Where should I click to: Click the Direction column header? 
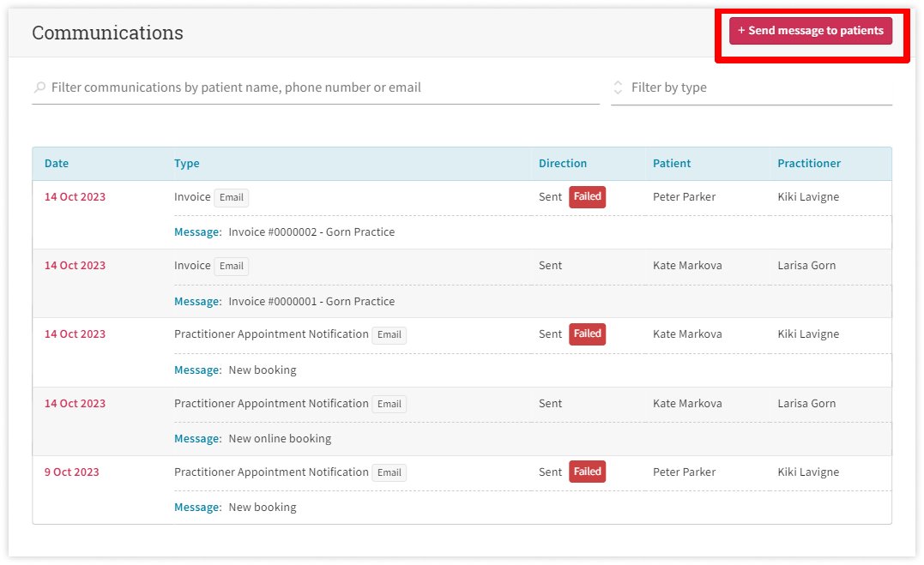[x=563, y=163]
